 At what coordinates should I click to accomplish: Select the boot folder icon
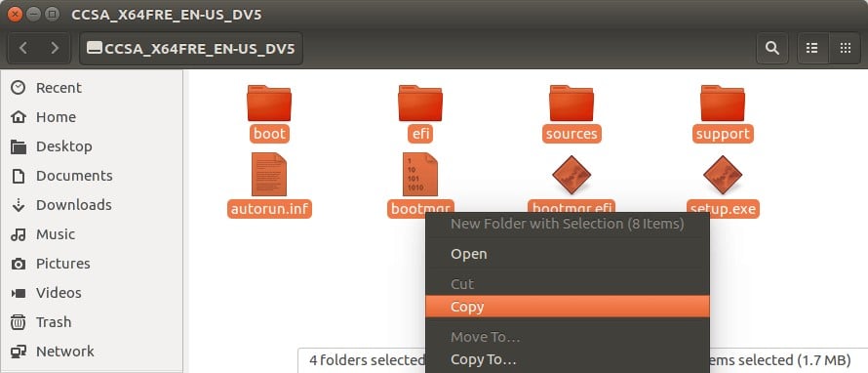[x=269, y=104]
